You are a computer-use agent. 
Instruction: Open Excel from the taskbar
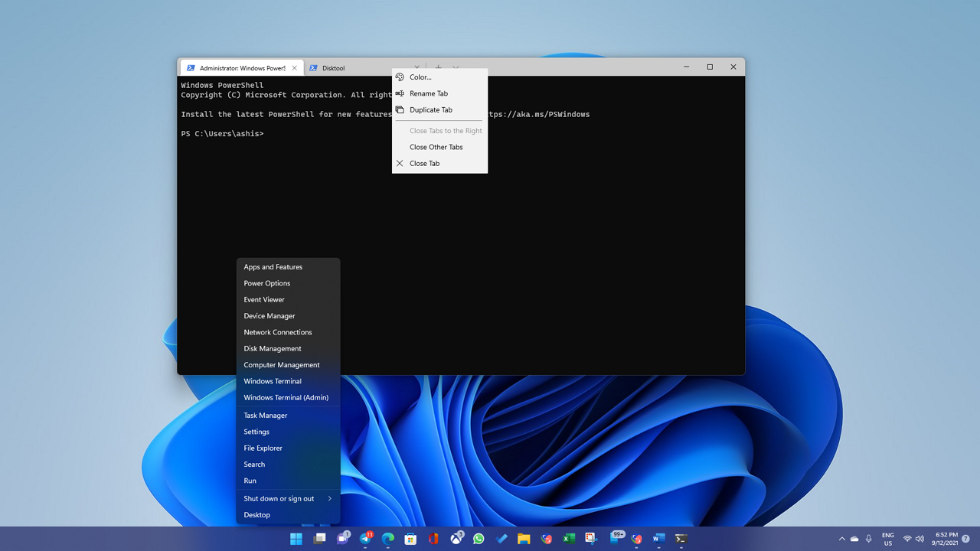click(569, 539)
